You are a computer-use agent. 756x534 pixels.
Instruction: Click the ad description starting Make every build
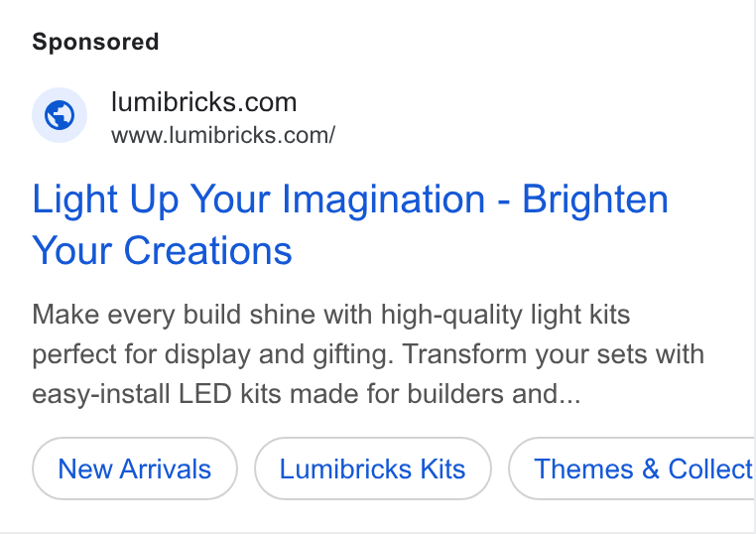pyautogui.click(x=368, y=354)
